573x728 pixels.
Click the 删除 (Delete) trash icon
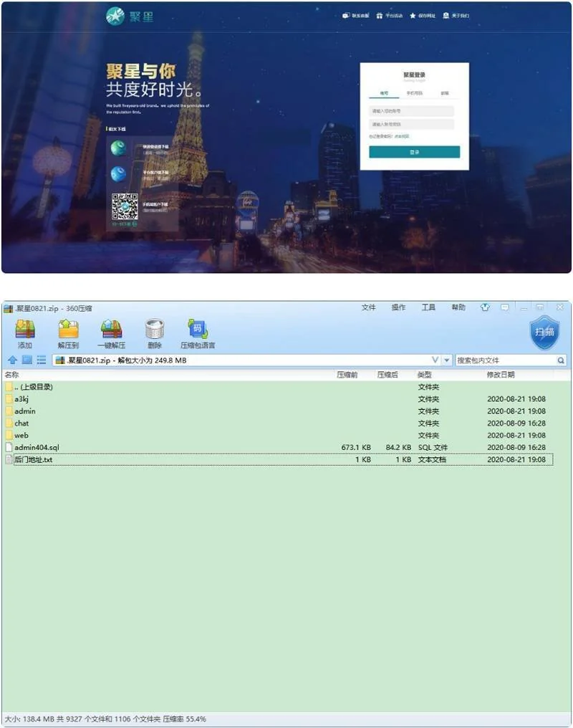click(x=154, y=333)
